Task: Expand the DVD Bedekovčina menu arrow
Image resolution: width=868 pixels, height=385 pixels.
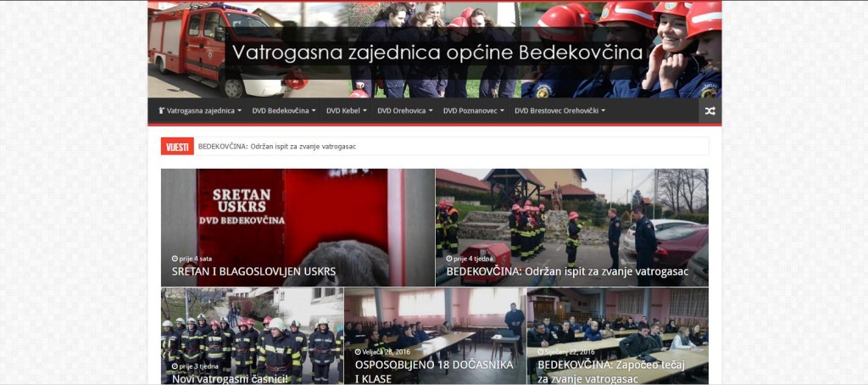Action: (x=314, y=111)
